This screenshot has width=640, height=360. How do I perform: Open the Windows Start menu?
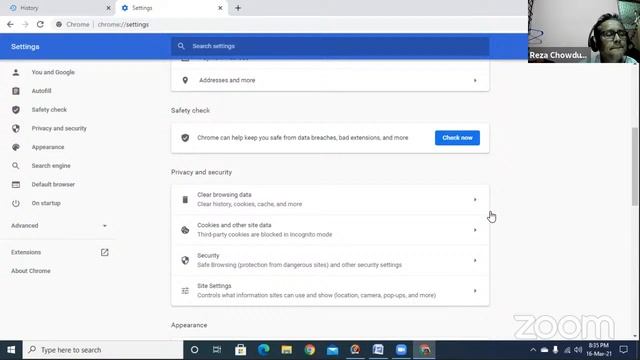pyautogui.click(x=11, y=350)
